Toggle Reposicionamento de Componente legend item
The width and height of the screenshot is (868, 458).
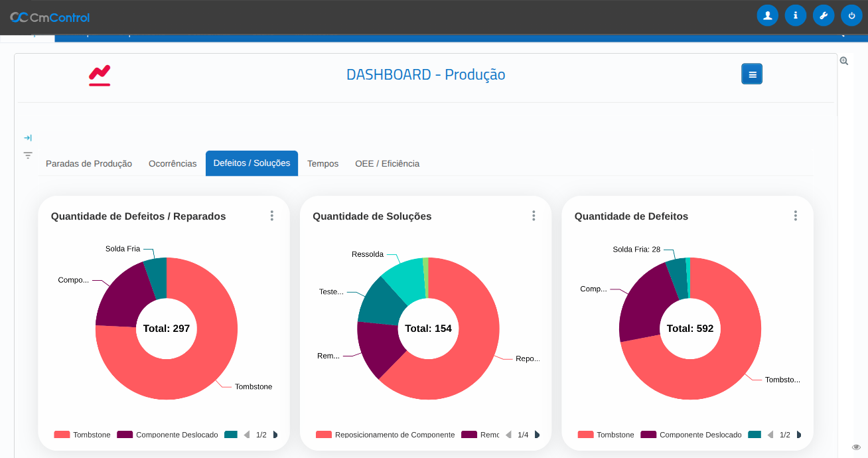coord(385,435)
